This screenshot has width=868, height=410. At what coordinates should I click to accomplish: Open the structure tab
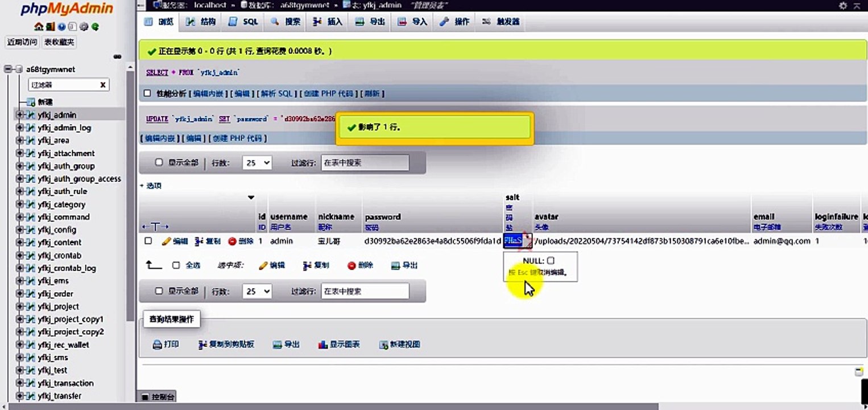click(x=201, y=22)
